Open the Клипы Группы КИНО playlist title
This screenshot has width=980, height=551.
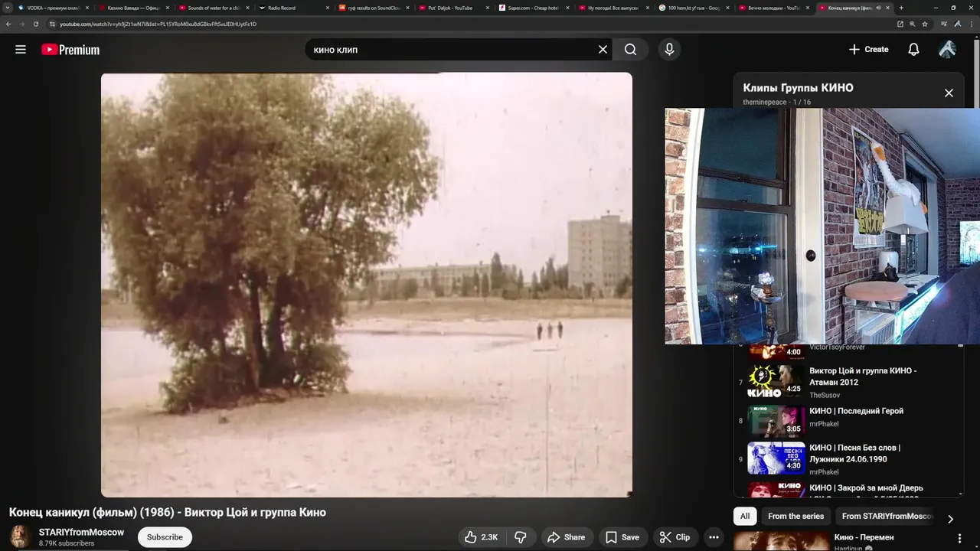coord(798,88)
